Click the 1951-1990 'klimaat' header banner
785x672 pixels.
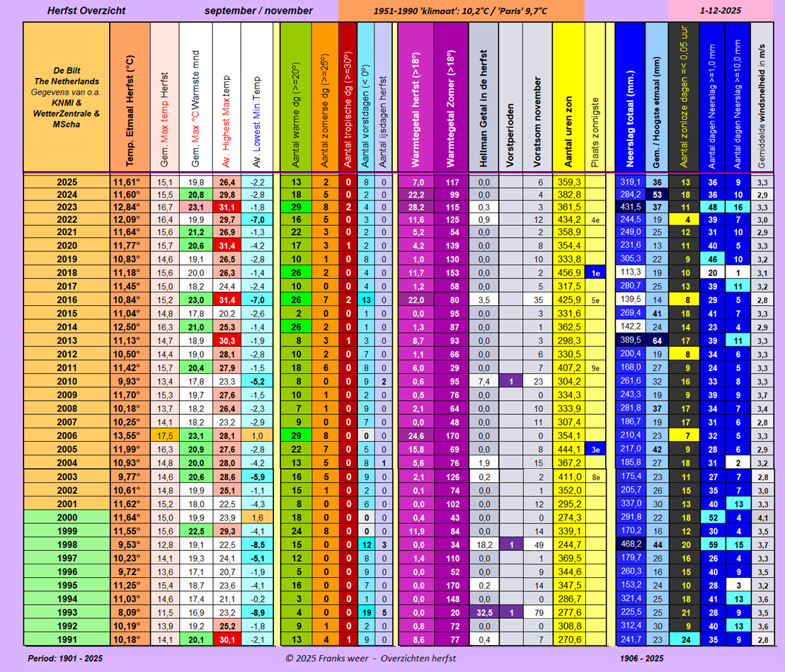(x=461, y=11)
